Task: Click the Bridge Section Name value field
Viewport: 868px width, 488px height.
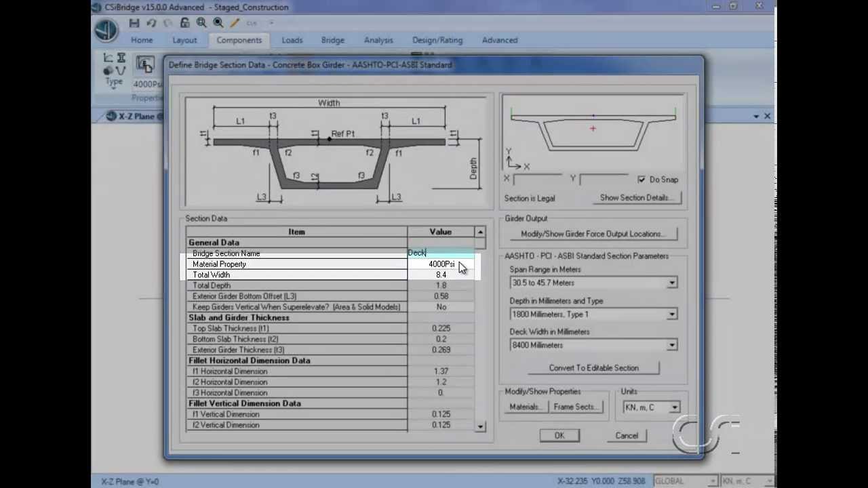Action: 441,253
